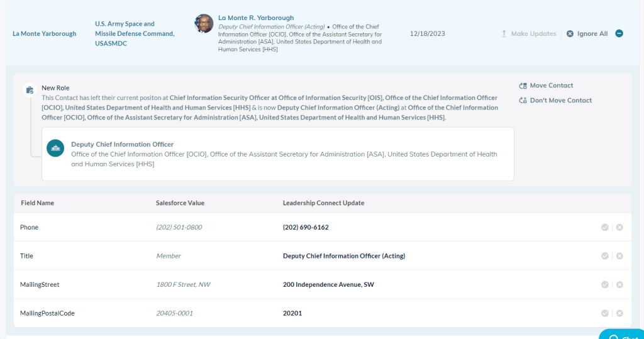Click Salesforce phone value (202) 501-0800
This screenshot has width=644, height=339.
pos(179,227)
